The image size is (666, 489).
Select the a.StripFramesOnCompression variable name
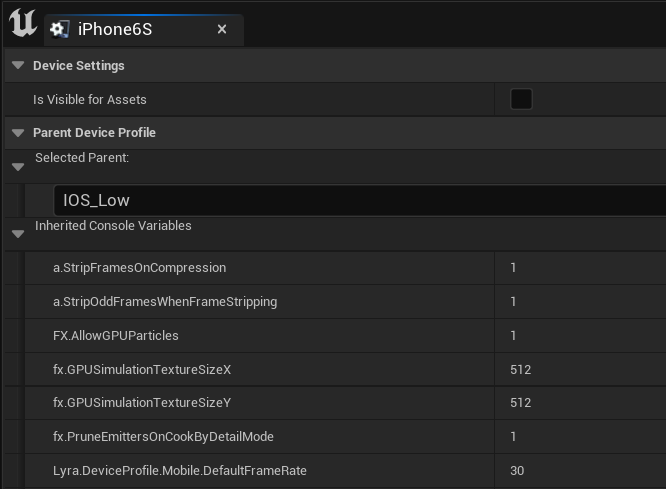(x=139, y=268)
